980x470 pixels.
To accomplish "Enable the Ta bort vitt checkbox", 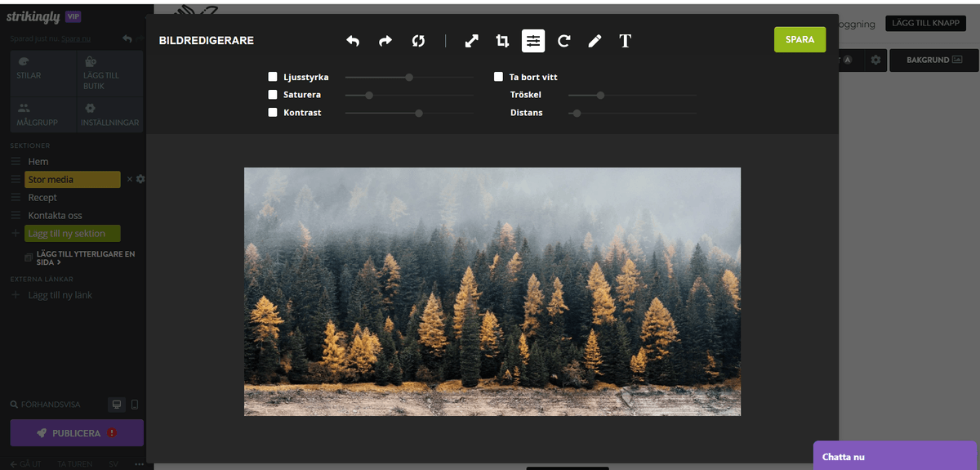I will (x=498, y=77).
